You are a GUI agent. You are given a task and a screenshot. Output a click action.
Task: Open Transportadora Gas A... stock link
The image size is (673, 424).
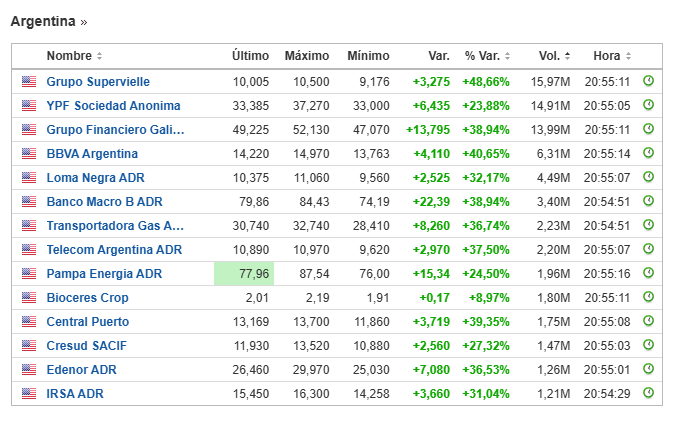click(115, 226)
